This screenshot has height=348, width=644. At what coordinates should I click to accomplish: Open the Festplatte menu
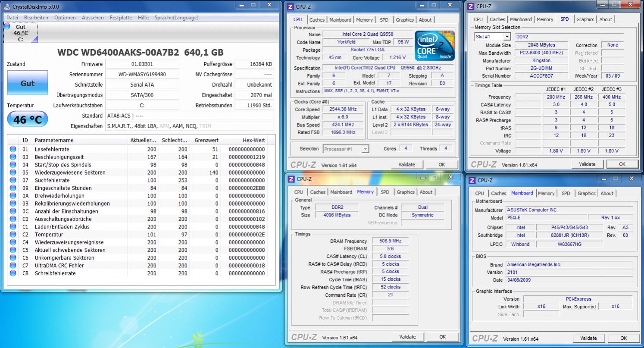point(121,18)
